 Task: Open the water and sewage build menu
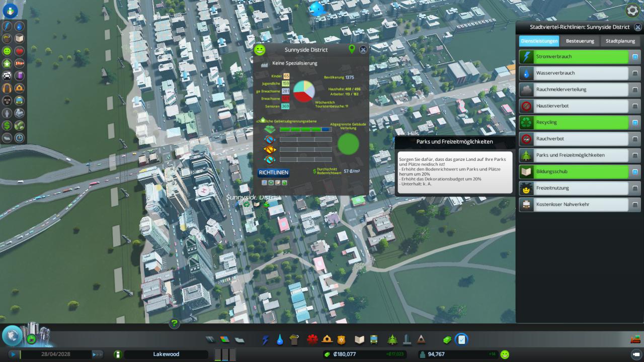tap(280, 340)
